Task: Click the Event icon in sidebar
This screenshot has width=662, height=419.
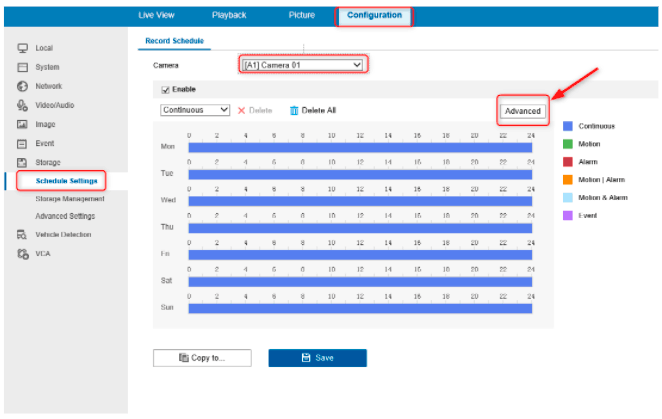Action: [x=22, y=143]
